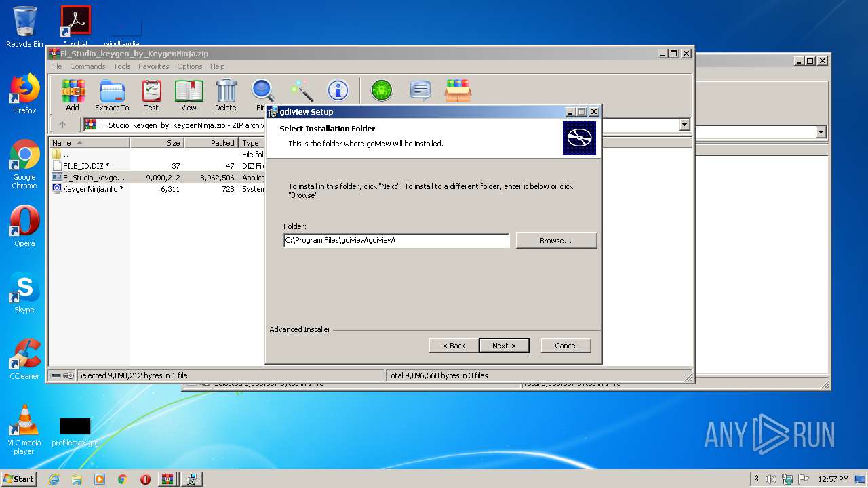Open Recycle Bin desktop icon

click(24, 27)
